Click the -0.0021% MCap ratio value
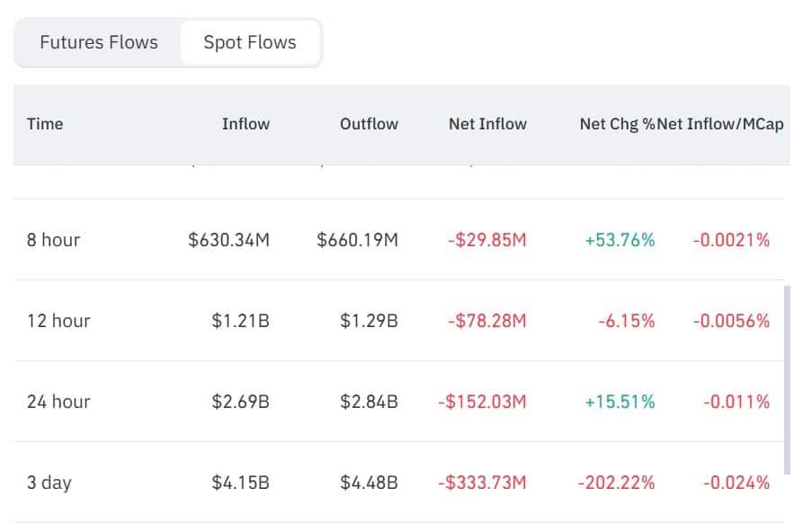Image resolution: width=803 pixels, height=532 pixels. click(x=731, y=240)
